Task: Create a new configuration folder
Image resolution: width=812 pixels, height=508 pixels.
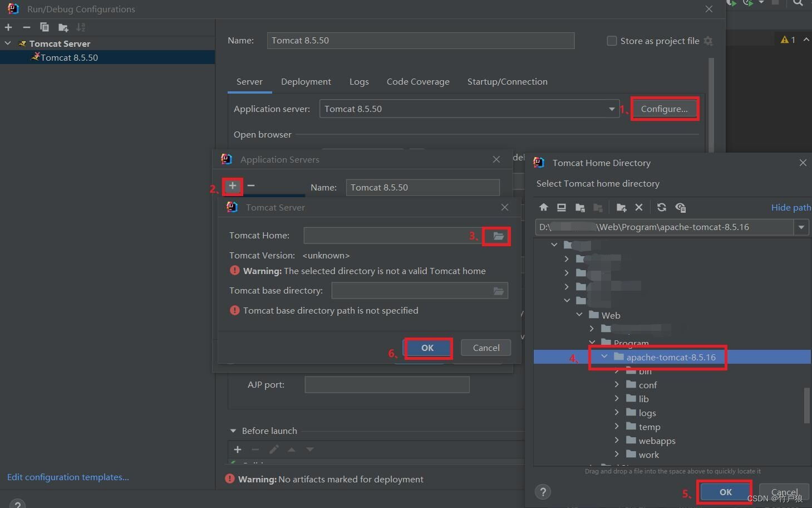Action: pos(63,27)
